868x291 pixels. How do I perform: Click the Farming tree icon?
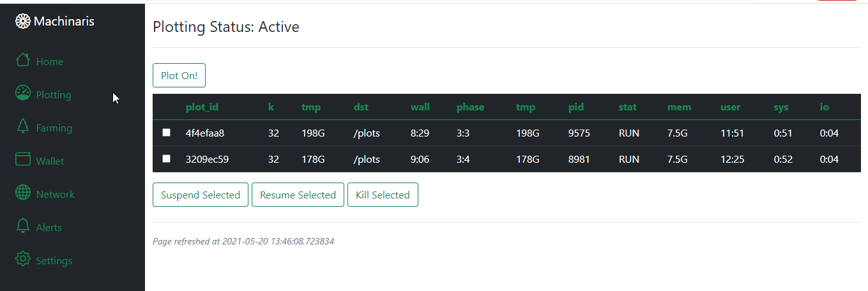23,126
